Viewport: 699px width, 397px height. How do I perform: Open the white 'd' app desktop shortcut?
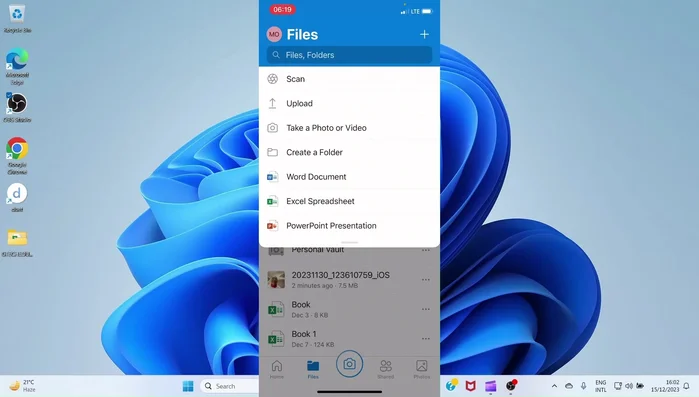coord(17,197)
